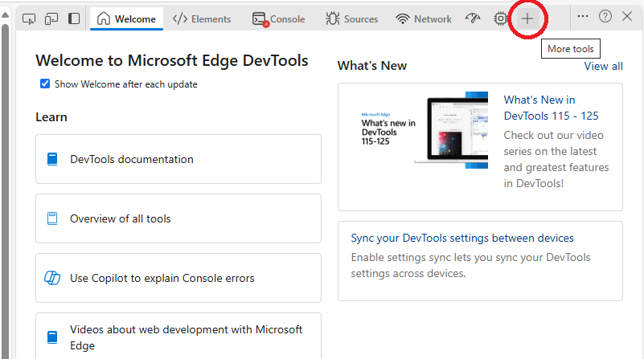This screenshot has width=644, height=359.
Task: Click the blue book icon beside DevTools documentation
Action: [x=52, y=159]
